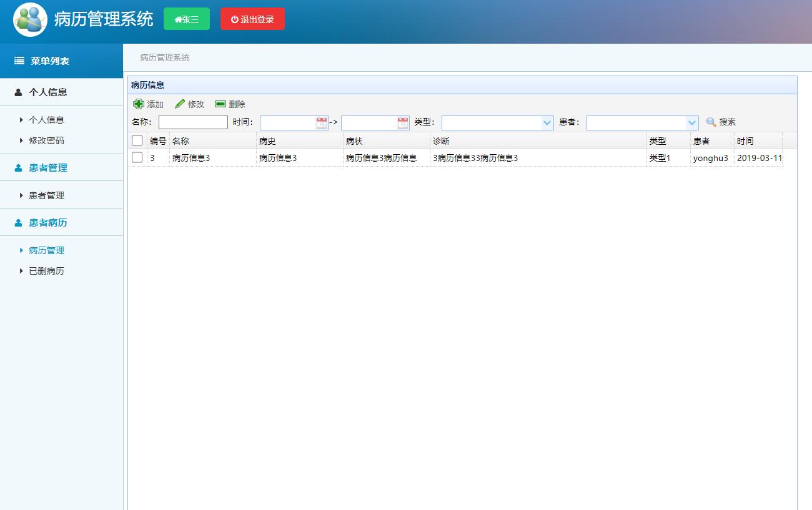Select the 修改 pencil icon

(180, 104)
